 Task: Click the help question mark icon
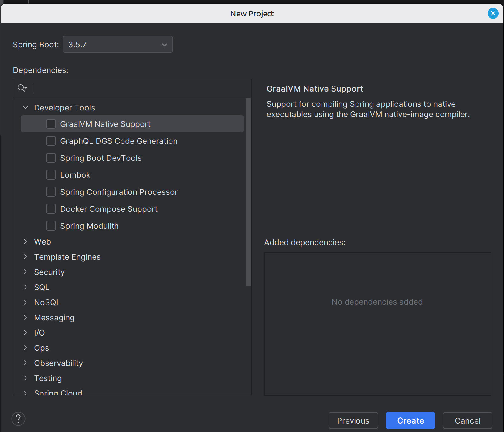pyautogui.click(x=18, y=419)
